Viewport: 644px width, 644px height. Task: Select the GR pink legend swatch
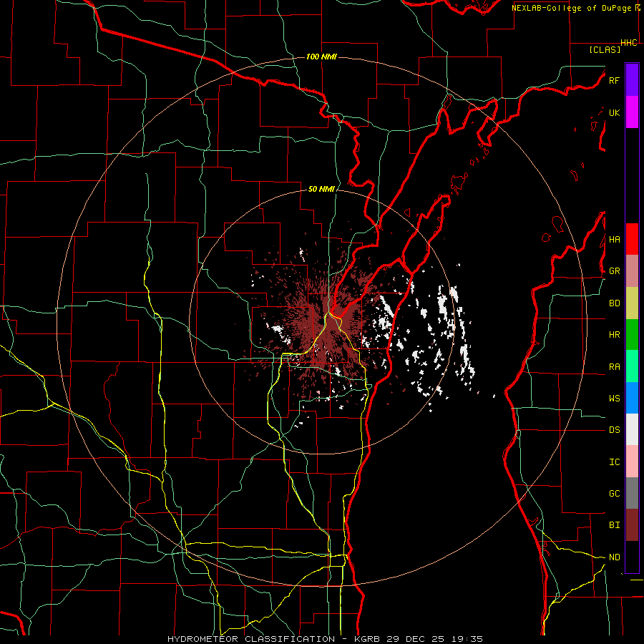point(632,270)
